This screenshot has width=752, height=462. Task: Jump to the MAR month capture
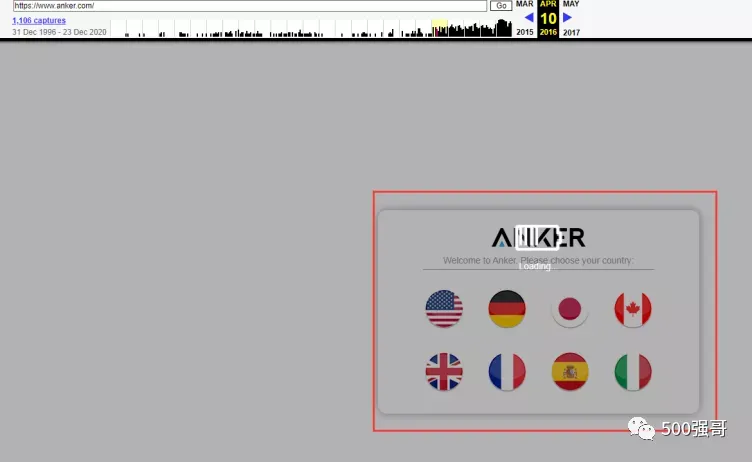click(x=525, y=4)
